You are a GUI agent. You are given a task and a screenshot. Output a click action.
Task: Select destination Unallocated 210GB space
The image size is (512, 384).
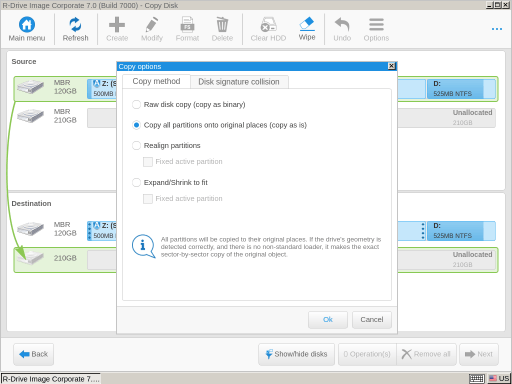click(446, 260)
